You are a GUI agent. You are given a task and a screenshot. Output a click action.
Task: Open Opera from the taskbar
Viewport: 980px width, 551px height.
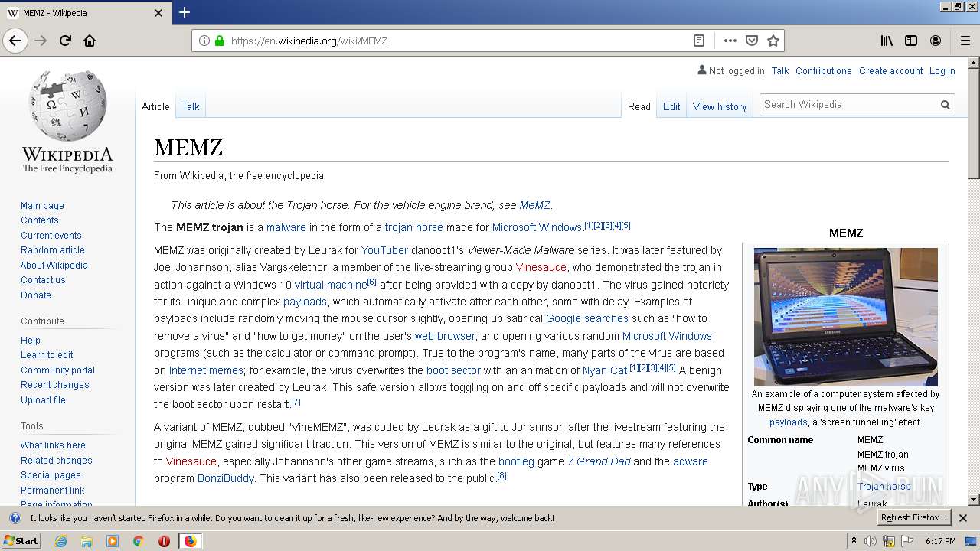point(164,541)
